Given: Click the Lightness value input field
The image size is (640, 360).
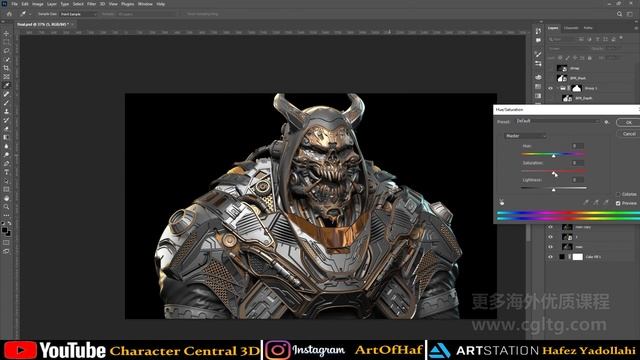Looking at the screenshot, I should pos(577,180).
